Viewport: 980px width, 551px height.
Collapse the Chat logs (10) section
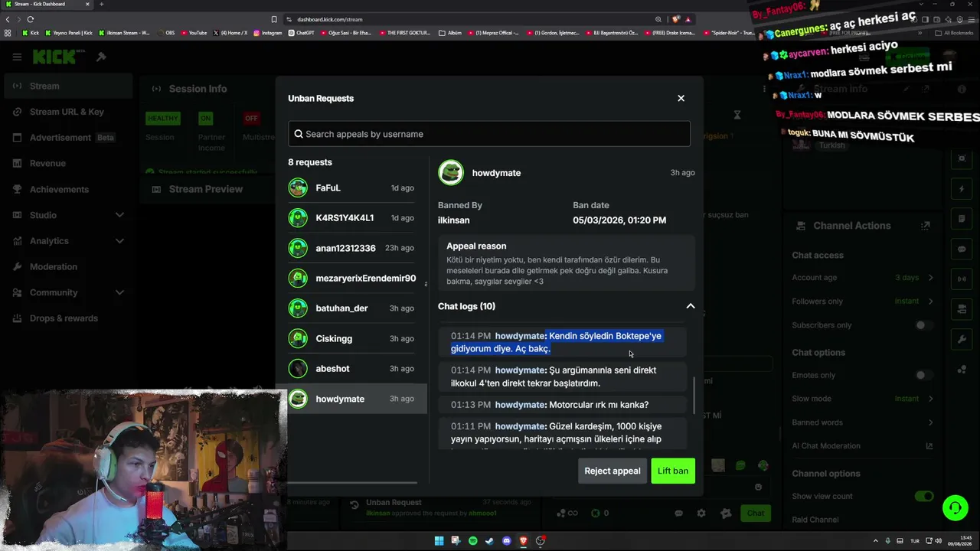690,306
